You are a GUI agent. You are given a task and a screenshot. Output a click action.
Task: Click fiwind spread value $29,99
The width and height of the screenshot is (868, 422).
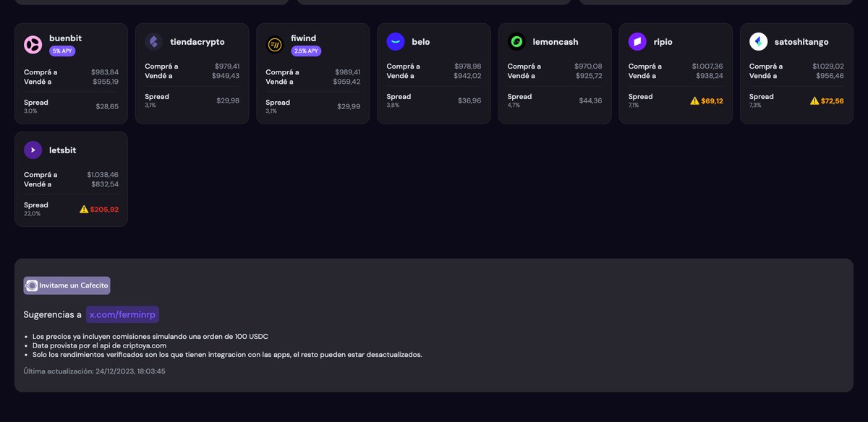(349, 106)
